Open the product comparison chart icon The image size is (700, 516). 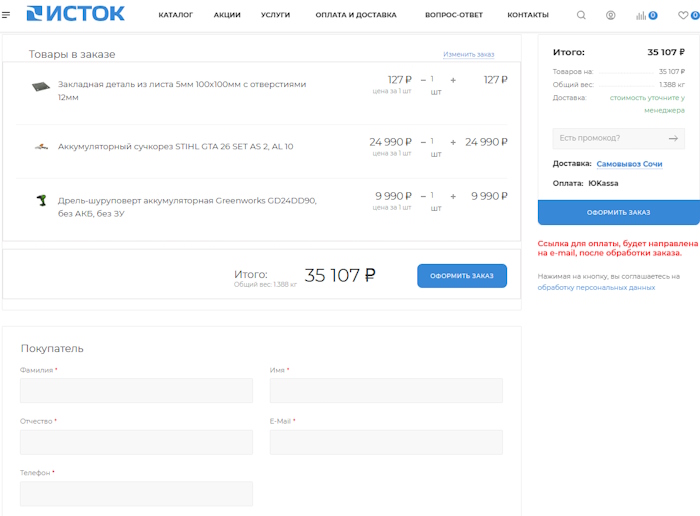point(642,16)
